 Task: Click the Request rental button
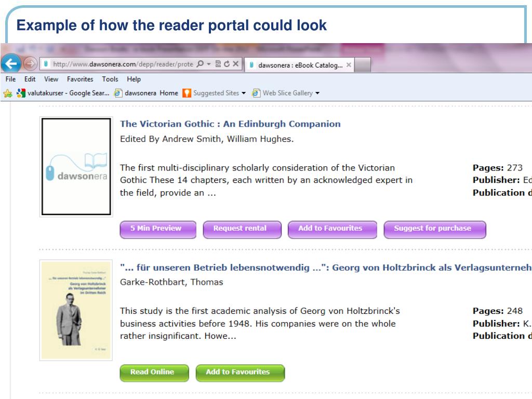point(242,229)
